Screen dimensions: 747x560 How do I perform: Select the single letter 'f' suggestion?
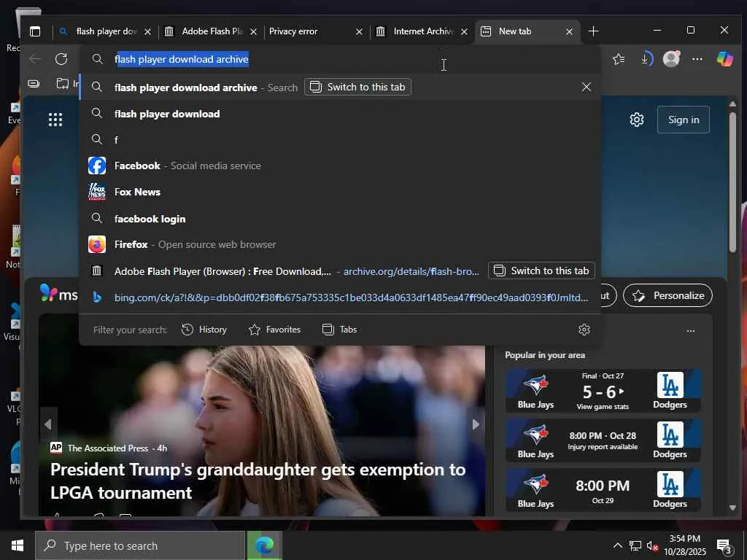pyautogui.click(x=340, y=140)
